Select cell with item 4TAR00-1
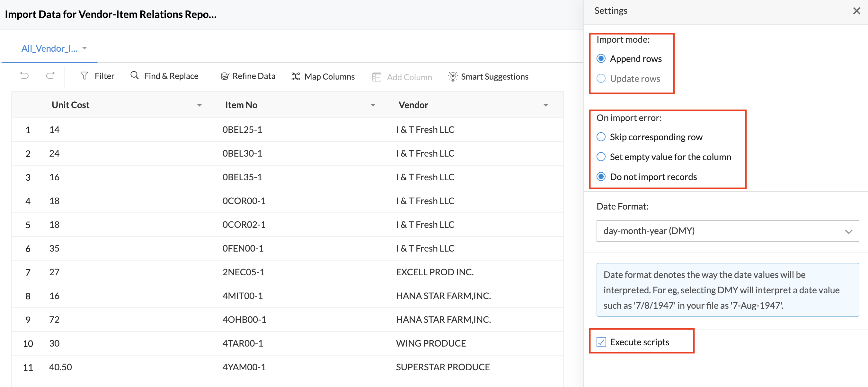Viewport: 868px width, 387px height. coord(243,343)
